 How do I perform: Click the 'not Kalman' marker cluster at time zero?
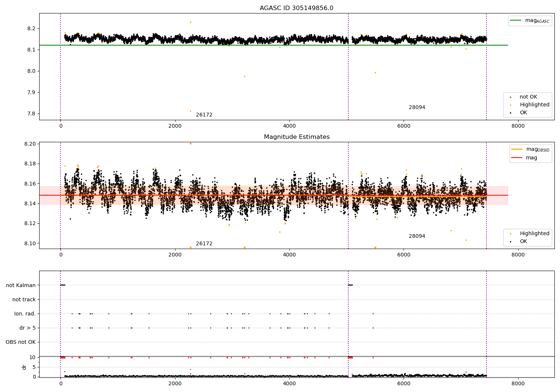(x=63, y=285)
